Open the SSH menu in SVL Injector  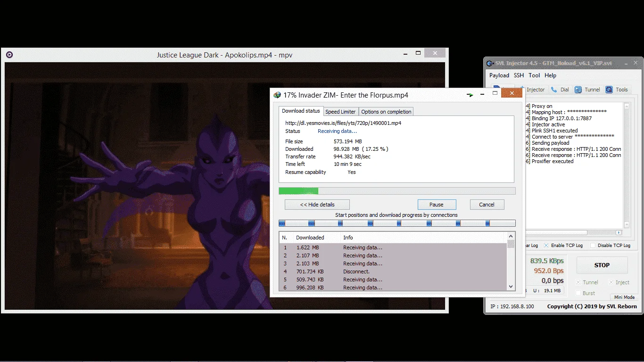[x=519, y=75]
